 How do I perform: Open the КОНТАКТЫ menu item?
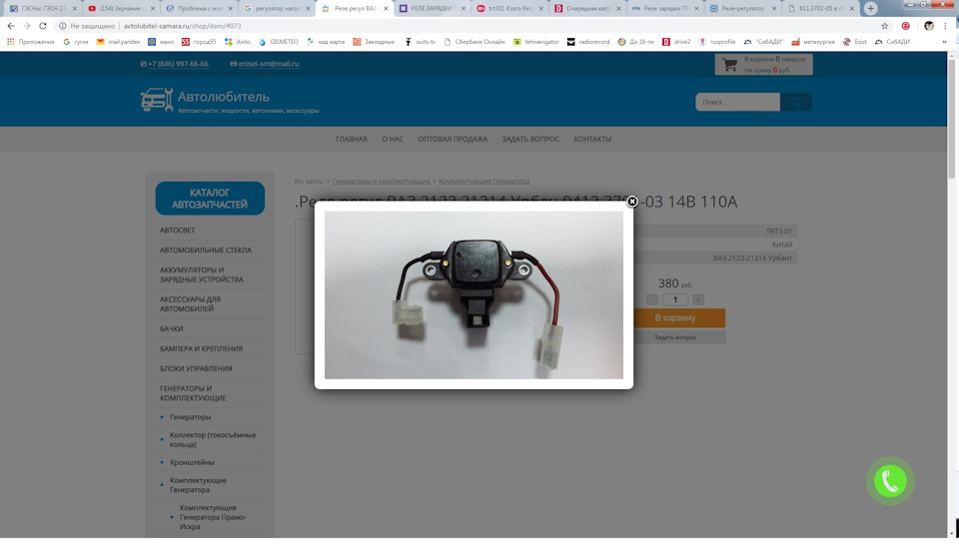click(x=592, y=139)
